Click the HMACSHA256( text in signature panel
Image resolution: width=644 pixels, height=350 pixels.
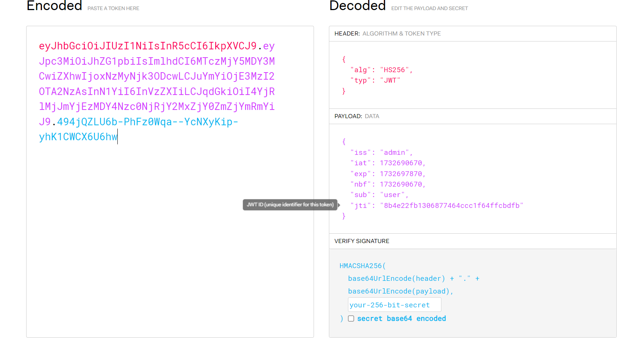pyautogui.click(x=362, y=266)
